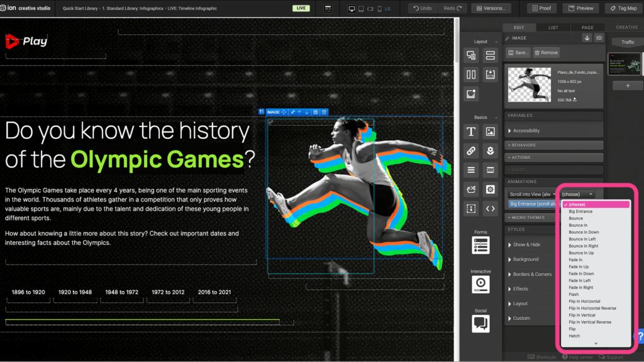Image resolution: width=644 pixels, height=362 pixels.
Task: Open the Versions dialog
Action: point(491,8)
